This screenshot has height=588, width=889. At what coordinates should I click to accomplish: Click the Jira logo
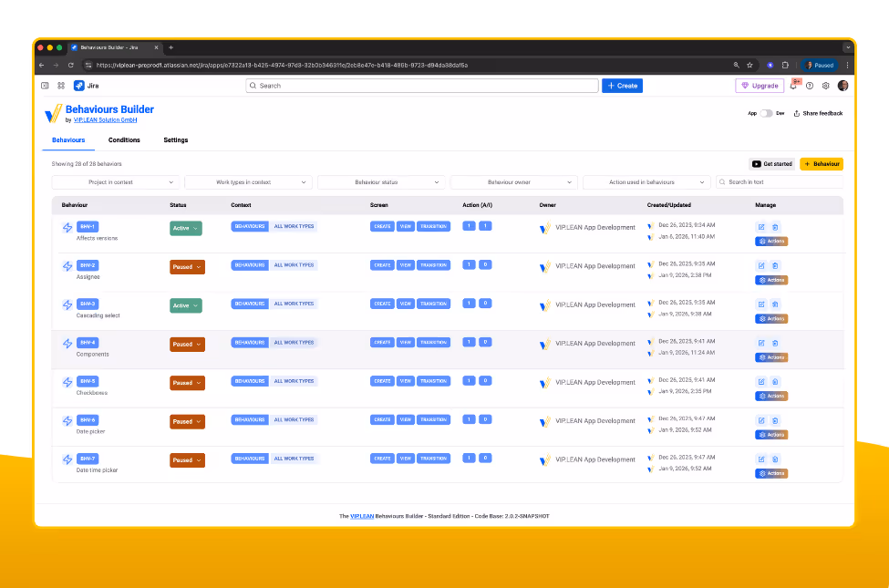87,86
